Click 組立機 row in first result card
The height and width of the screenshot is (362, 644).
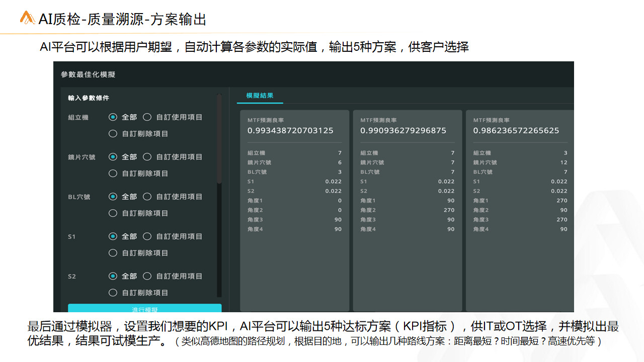pyautogui.click(x=294, y=153)
